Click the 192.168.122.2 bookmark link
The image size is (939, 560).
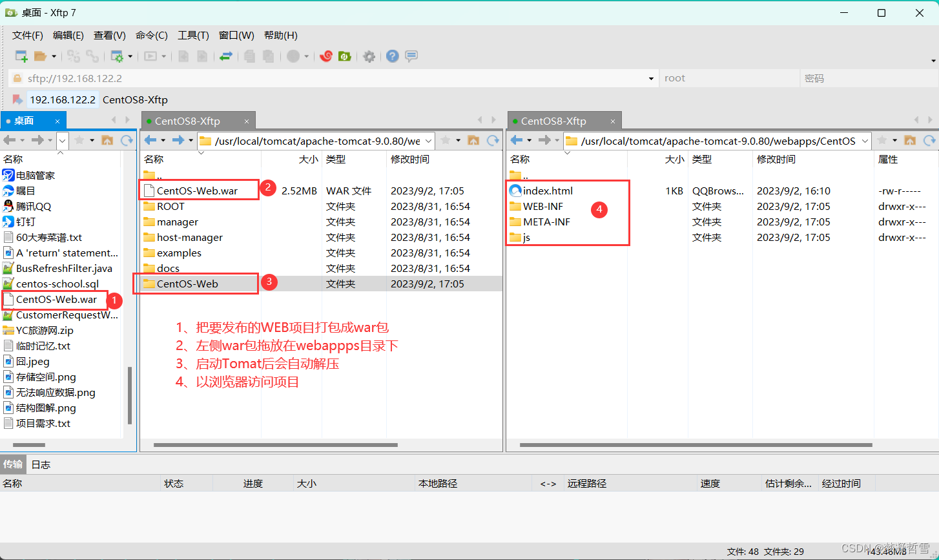tap(63, 99)
